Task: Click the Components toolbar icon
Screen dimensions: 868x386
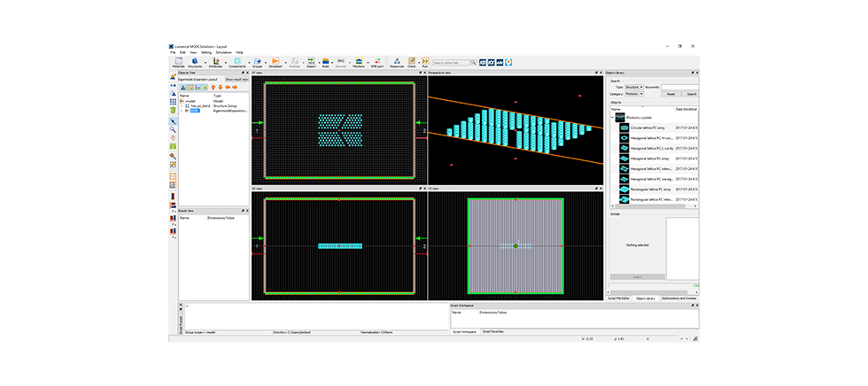Action: [x=237, y=61]
